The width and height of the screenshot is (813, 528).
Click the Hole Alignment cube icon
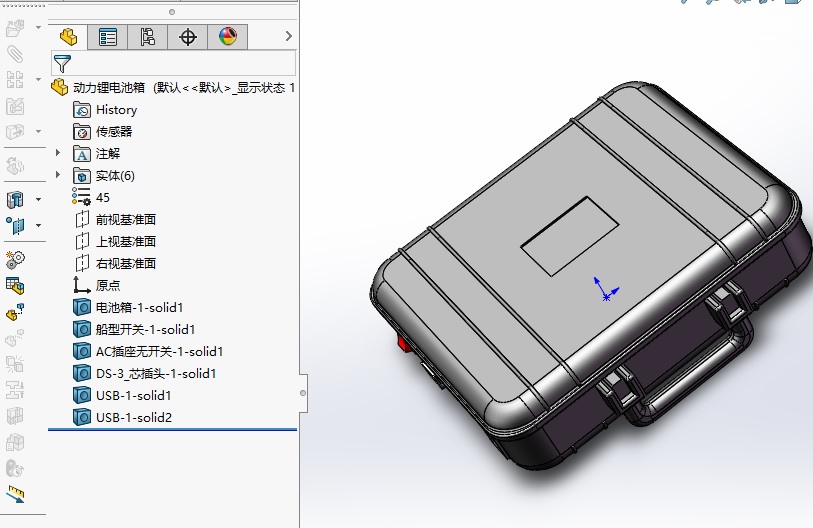15,416
